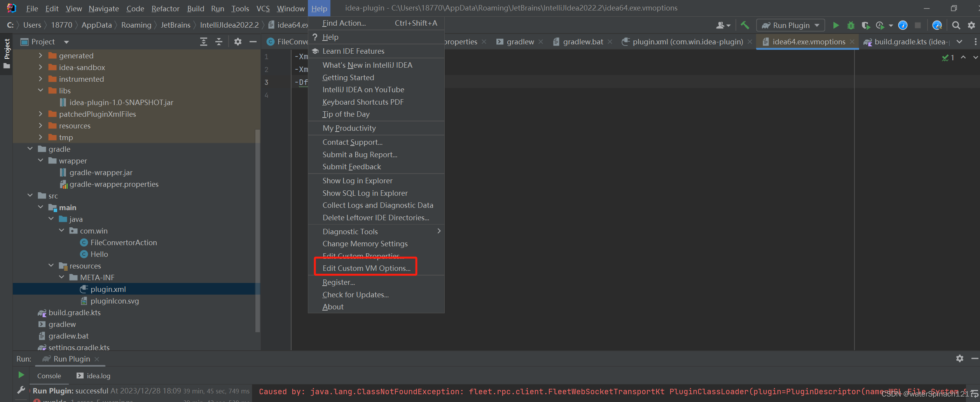Open the Navigate menu in menu bar
Image resolution: width=980 pixels, height=402 pixels.
104,8
